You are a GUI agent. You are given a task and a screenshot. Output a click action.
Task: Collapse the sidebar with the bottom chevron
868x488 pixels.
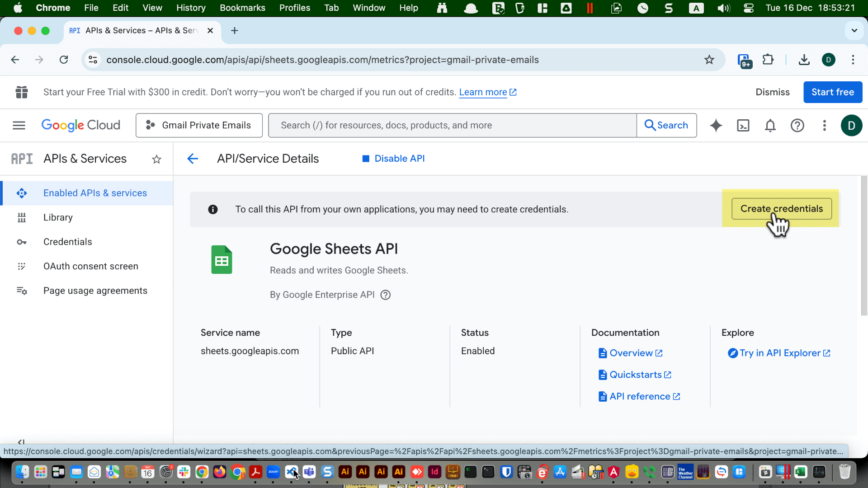(21, 441)
